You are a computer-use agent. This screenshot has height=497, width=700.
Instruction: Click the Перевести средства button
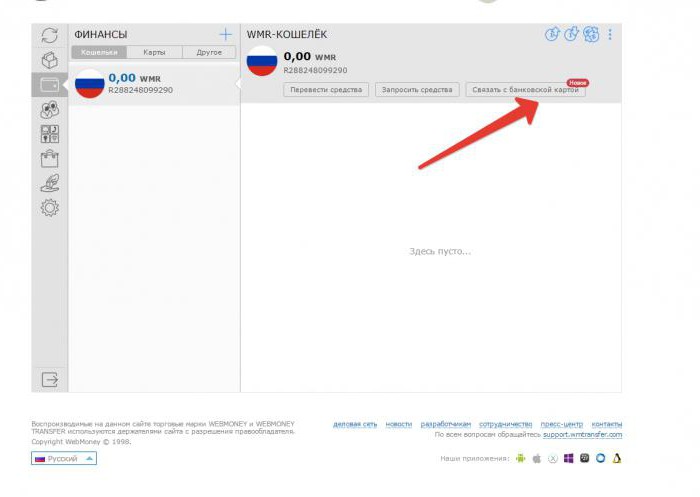pyautogui.click(x=326, y=90)
